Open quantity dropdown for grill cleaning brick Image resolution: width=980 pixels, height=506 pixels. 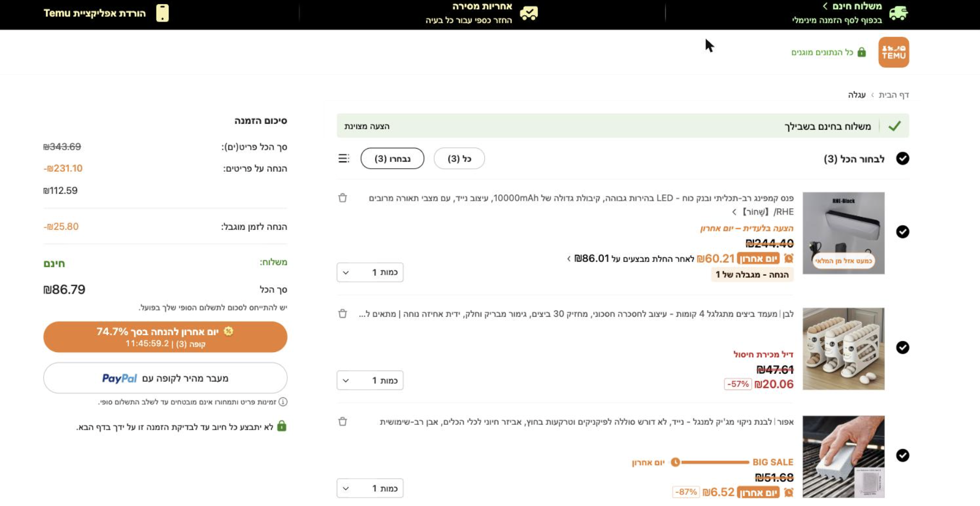click(370, 489)
